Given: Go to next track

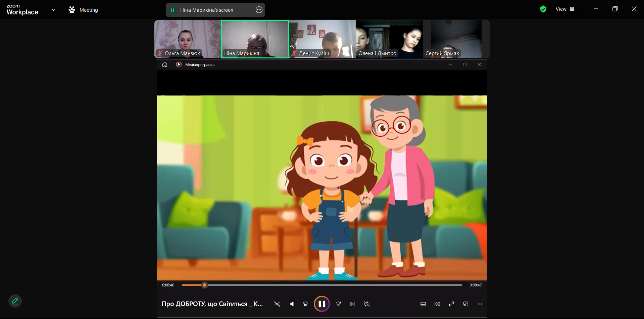Looking at the screenshot, I should (352, 304).
